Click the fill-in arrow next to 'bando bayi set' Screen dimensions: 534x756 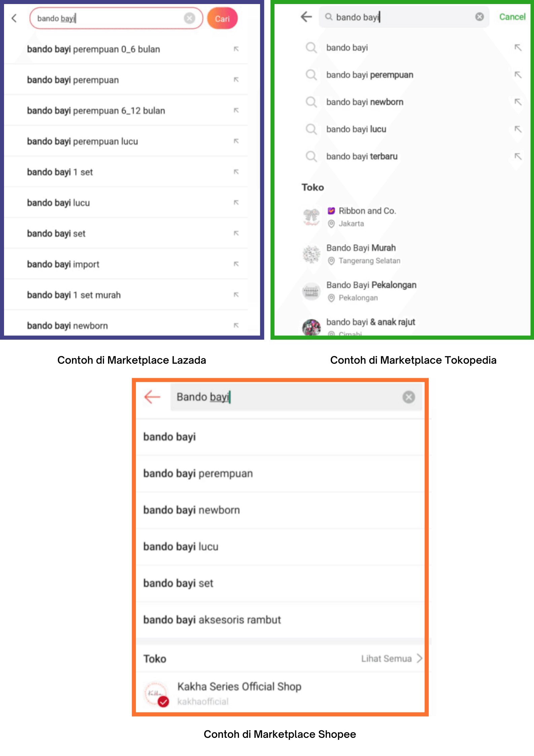tap(237, 233)
